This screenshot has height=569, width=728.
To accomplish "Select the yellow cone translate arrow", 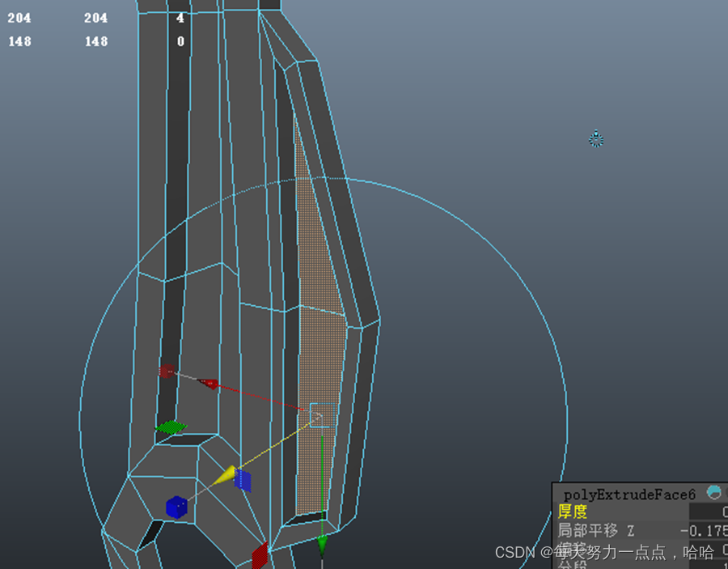I will pyautogui.click(x=226, y=475).
